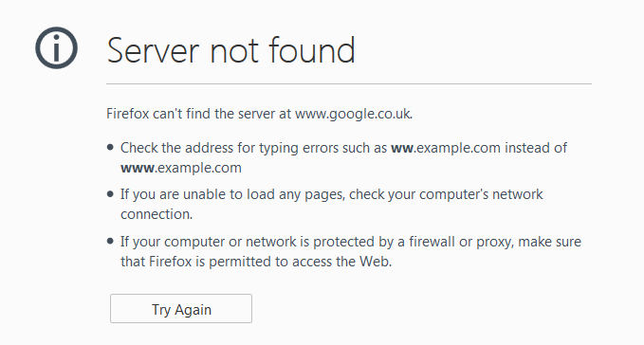Click the second bullet point marker
The height and width of the screenshot is (345, 644).
[x=110, y=193]
